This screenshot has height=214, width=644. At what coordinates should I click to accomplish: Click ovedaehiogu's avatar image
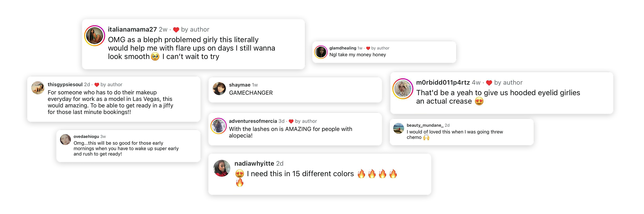pos(65,140)
